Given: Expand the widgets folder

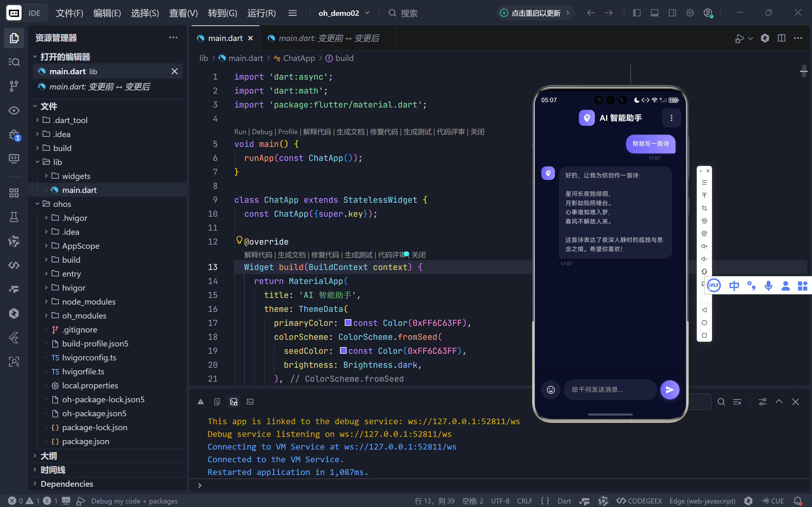Looking at the screenshot, I should click(76, 176).
